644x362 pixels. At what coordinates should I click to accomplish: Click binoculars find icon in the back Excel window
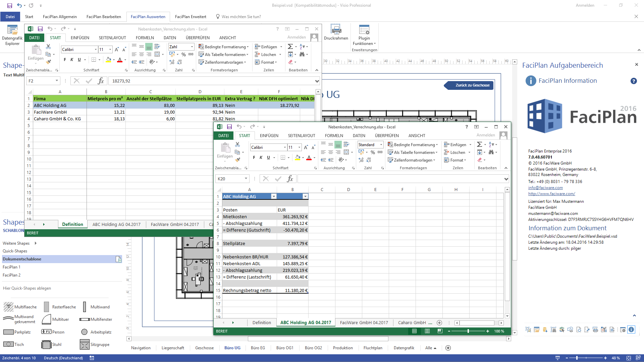click(x=302, y=54)
